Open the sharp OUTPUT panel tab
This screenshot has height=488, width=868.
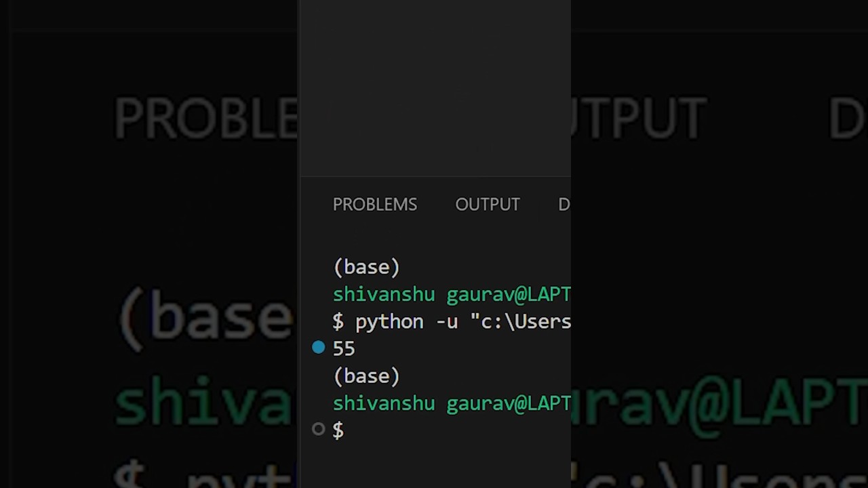(x=488, y=205)
